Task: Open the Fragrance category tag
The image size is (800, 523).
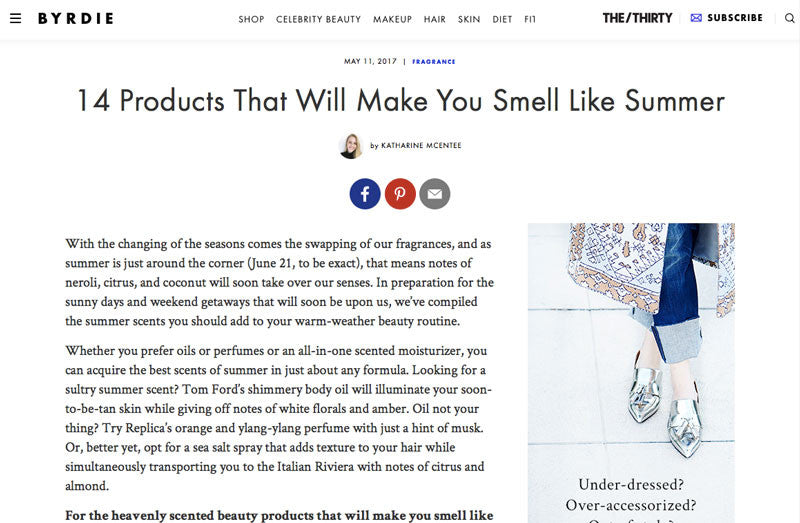Action: [434, 62]
